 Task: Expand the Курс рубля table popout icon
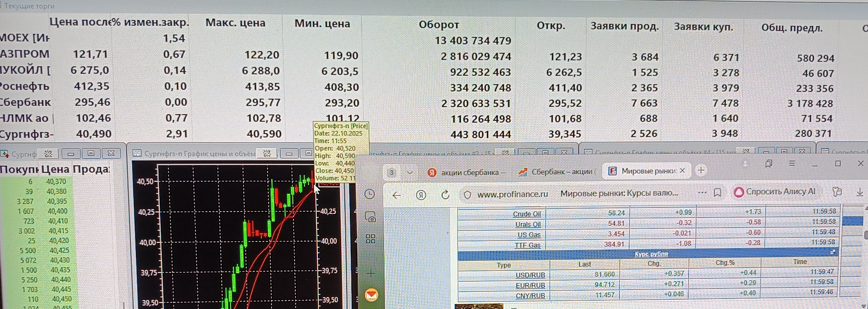[832, 252]
